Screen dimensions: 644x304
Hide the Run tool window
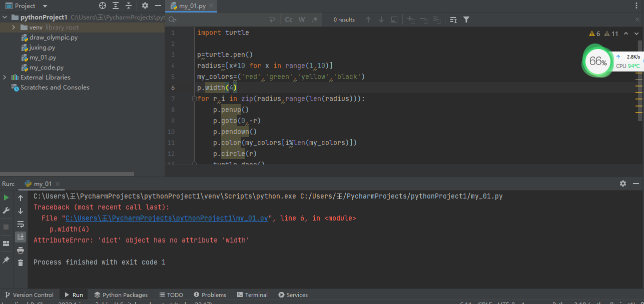(x=636, y=183)
